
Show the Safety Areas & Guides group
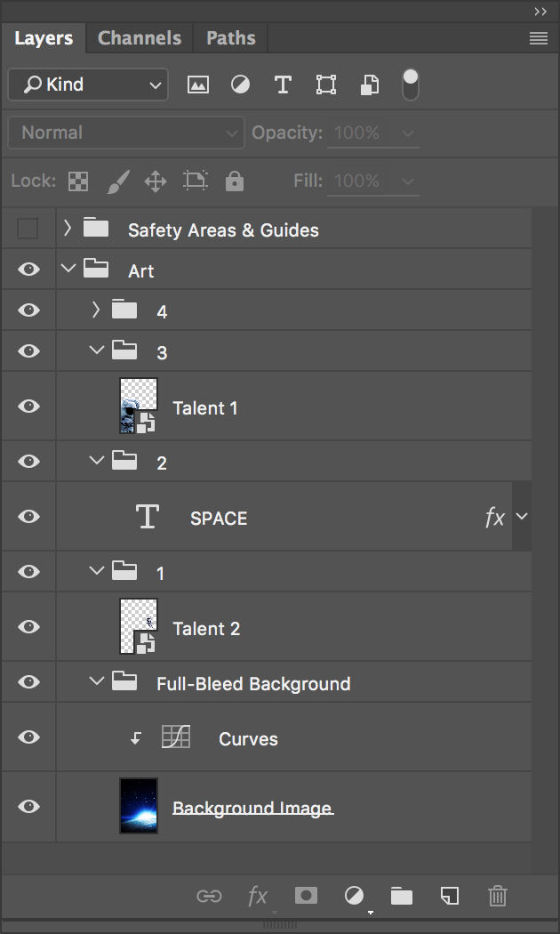coord(28,228)
